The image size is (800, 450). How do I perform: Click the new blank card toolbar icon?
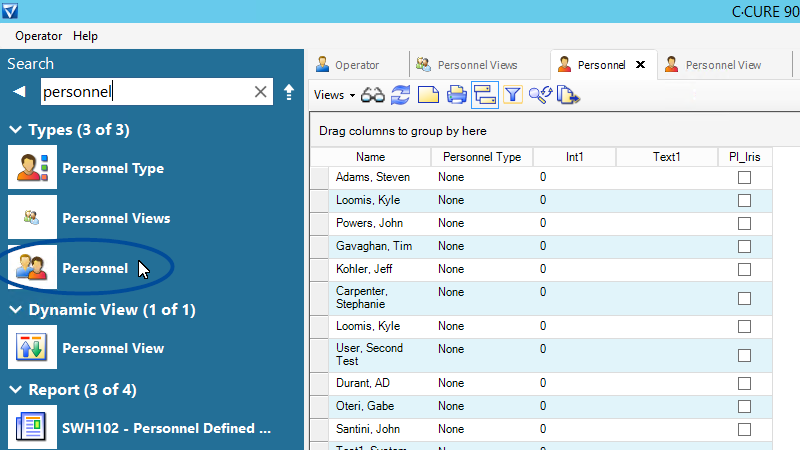pyautogui.click(x=428, y=95)
